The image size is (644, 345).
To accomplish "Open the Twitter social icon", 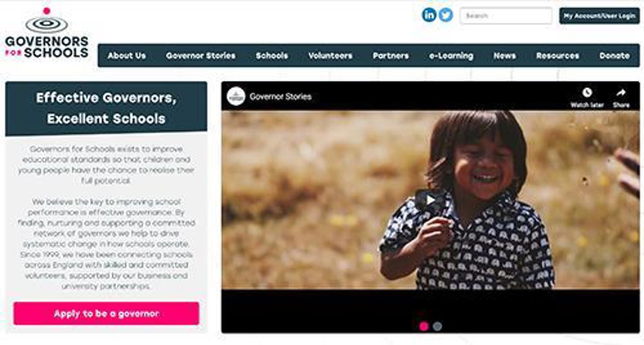I will [445, 15].
